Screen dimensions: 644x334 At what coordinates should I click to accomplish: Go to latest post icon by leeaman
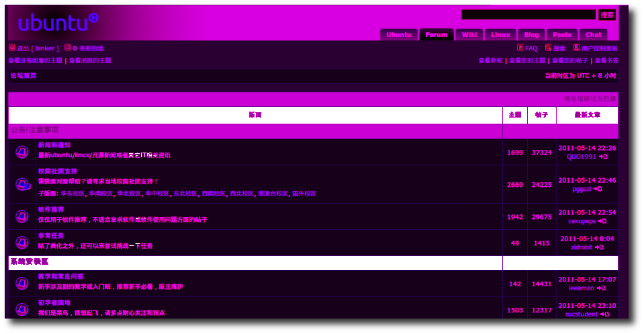tap(601, 288)
